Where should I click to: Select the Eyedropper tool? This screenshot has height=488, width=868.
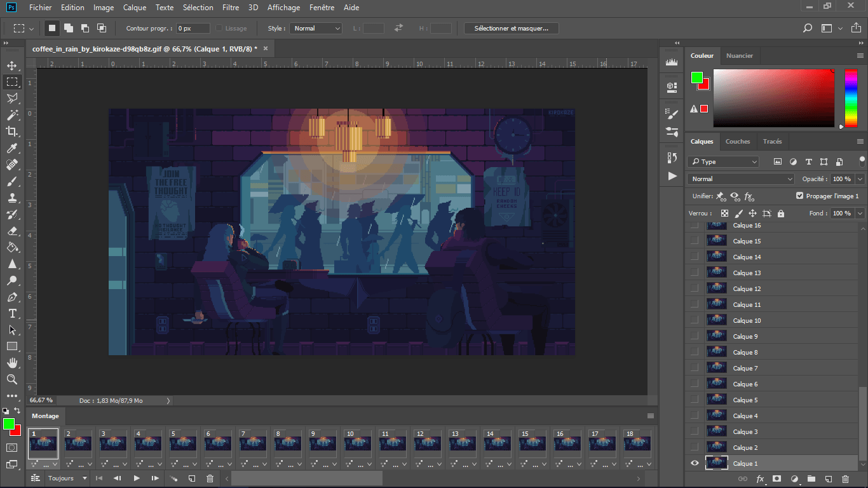tap(12, 148)
